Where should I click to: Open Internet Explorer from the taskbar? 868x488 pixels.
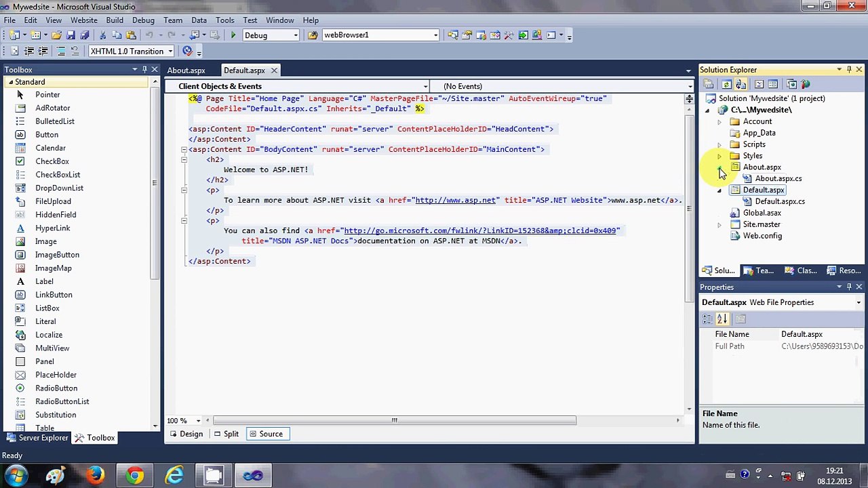pyautogui.click(x=174, y=476)
